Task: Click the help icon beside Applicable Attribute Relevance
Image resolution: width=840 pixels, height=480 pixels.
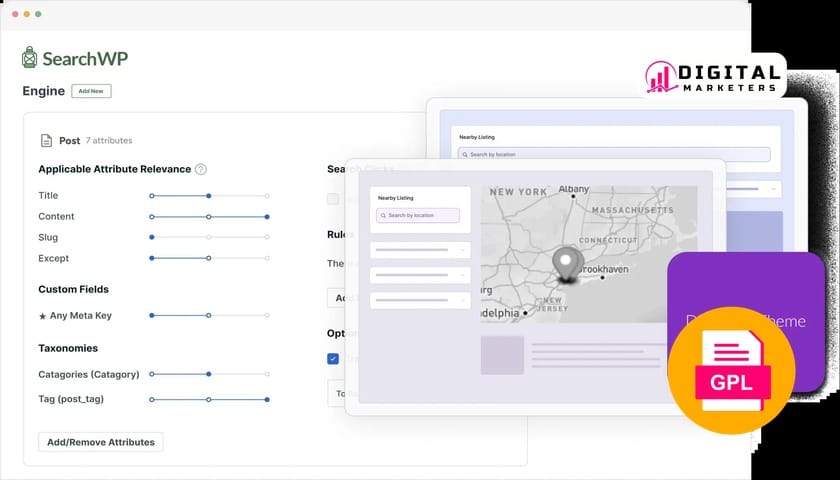Action: pos(201,170)
